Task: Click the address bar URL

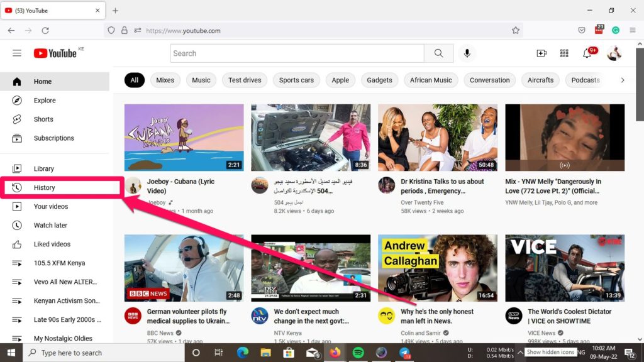Action: click(183, 31)
